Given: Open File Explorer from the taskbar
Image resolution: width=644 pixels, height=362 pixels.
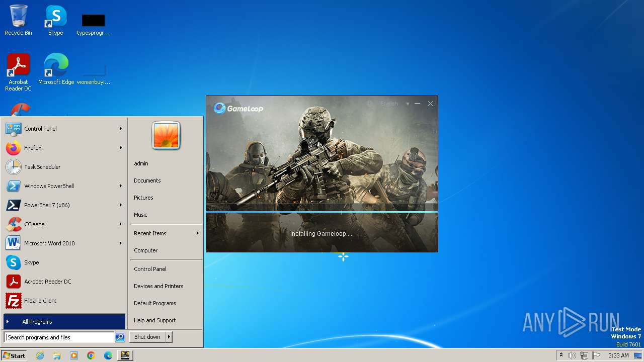Looking at the screenshot, I should coord(57,355).
